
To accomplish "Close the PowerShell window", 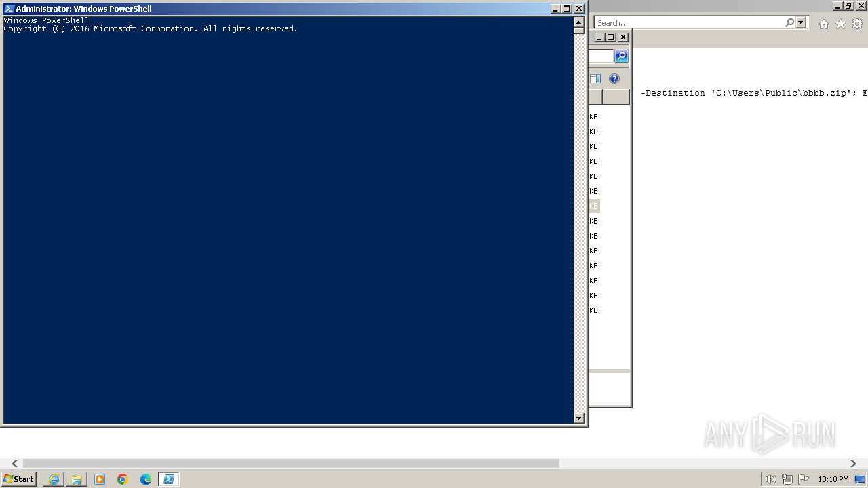I will 579,9.
